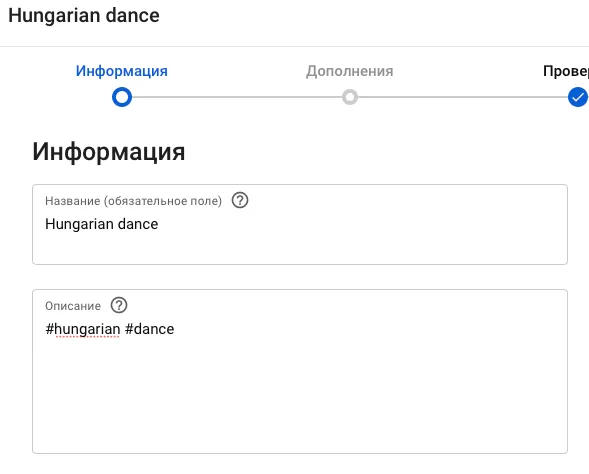Click the progress line between Информация and Дополнения
Viewport: 589px width, 474px height.
coord(237,97)
